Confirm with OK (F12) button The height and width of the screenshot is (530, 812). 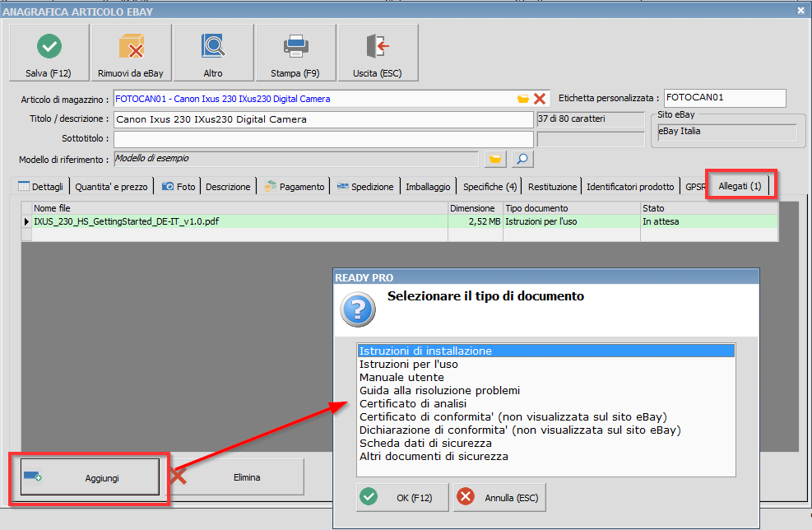pyautogui.click(x=402, y=497)
